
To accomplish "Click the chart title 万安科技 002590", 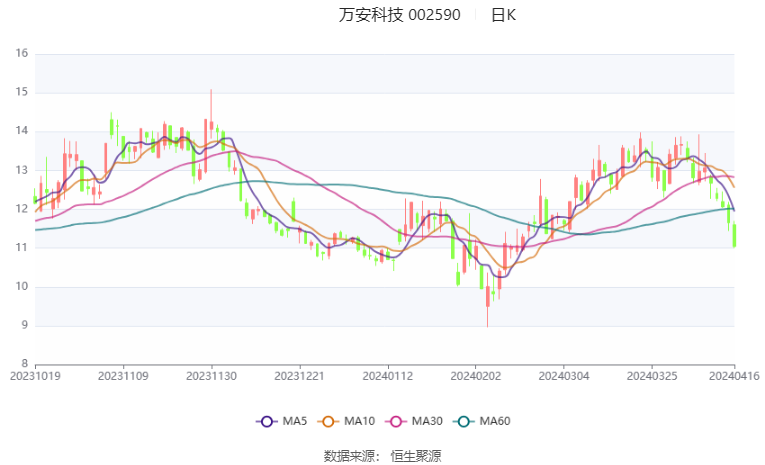I will 402,15.
